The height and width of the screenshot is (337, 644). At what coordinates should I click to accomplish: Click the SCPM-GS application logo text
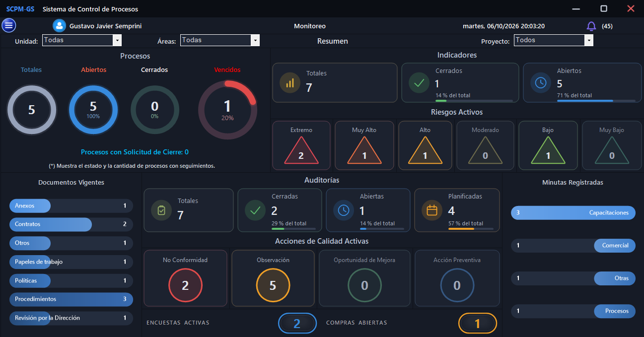[x=20, y=9]
